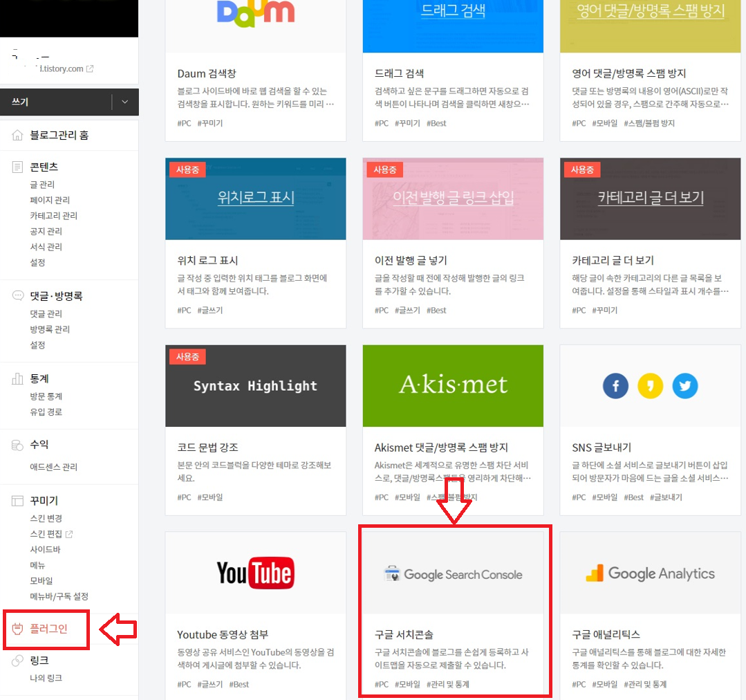The width and height of the screenshot is (746, 700).
Task: Expand the 쓰기 dropdown arrow
Action: click(x=124, y=102)
